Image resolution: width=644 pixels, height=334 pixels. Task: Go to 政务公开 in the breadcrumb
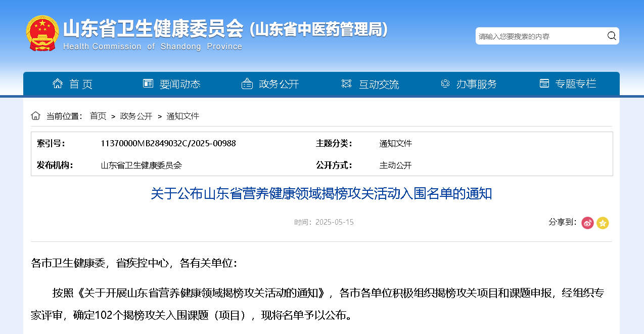(136, 116)
